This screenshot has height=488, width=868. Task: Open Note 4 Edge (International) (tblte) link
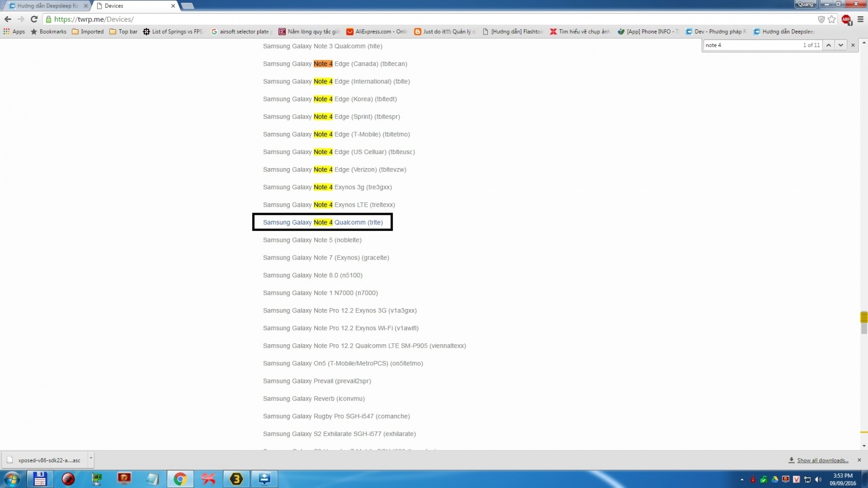336,81
